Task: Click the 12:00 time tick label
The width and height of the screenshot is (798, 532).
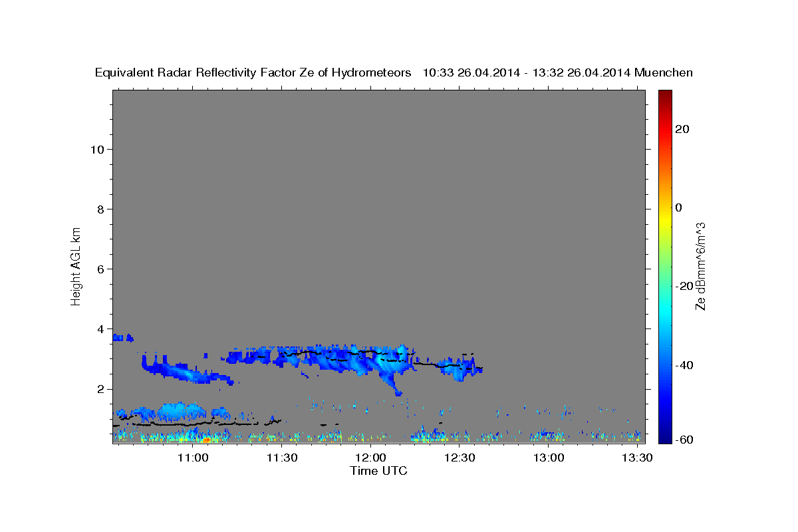Action: 370,458
